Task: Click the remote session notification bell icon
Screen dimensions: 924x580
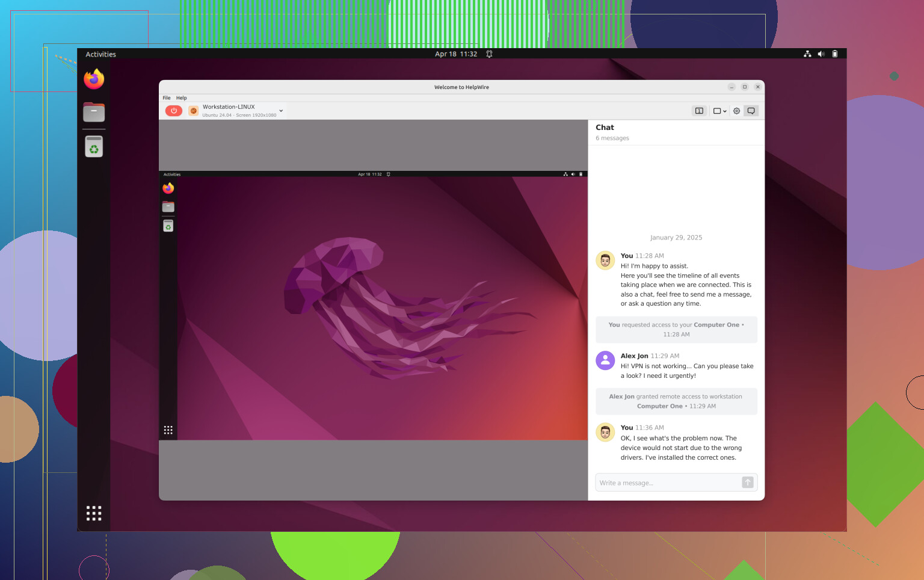Action: pos(389,174)
